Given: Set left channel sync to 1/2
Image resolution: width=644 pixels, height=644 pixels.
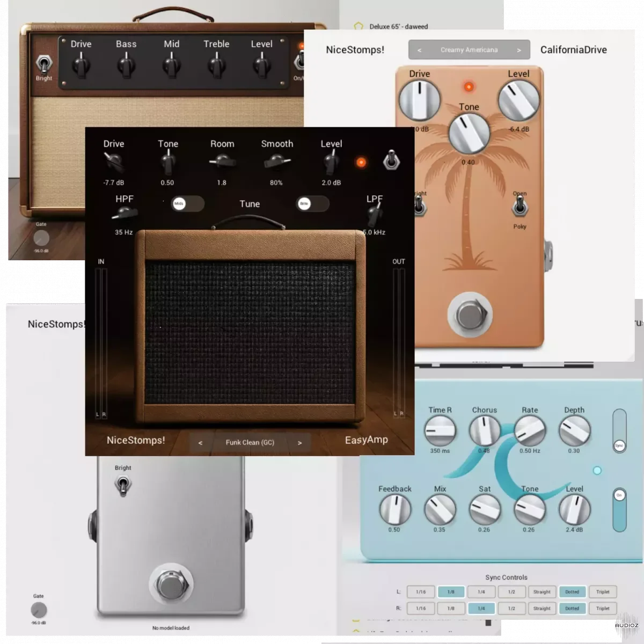Looking at the screenshot, I should point(511,592).
